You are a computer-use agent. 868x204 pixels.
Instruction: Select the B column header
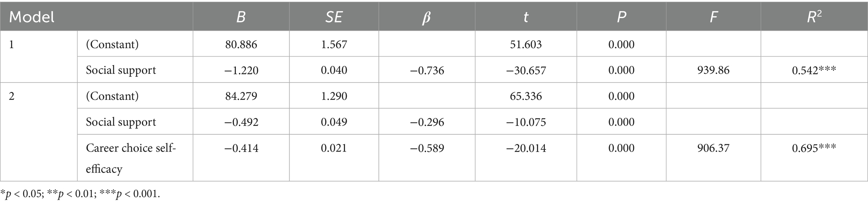tap(241, 17)
